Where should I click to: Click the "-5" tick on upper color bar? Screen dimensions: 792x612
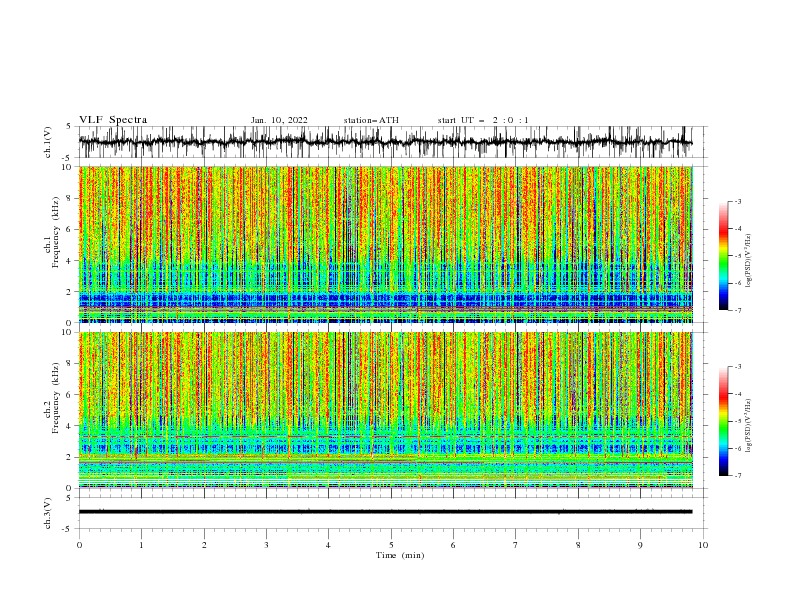tap(738, 256)
